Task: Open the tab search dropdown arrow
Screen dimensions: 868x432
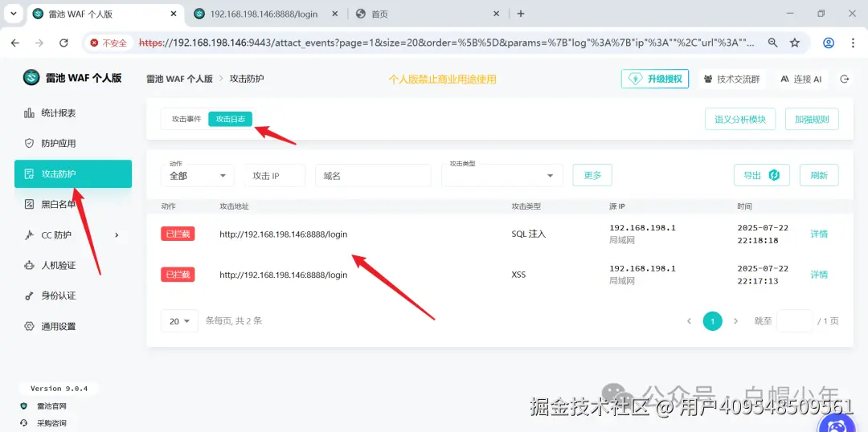Action: click(14, 14)
